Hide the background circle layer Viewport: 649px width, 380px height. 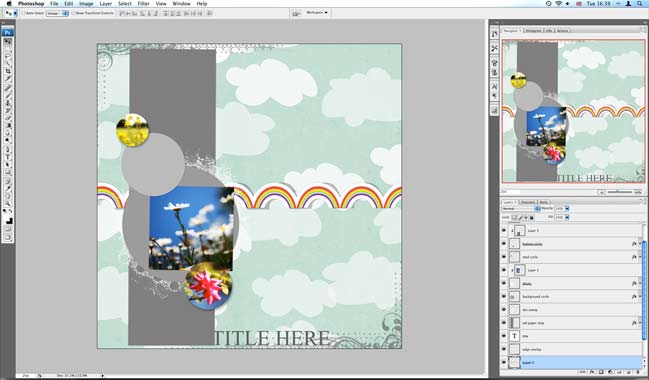(x=504, y=296)
